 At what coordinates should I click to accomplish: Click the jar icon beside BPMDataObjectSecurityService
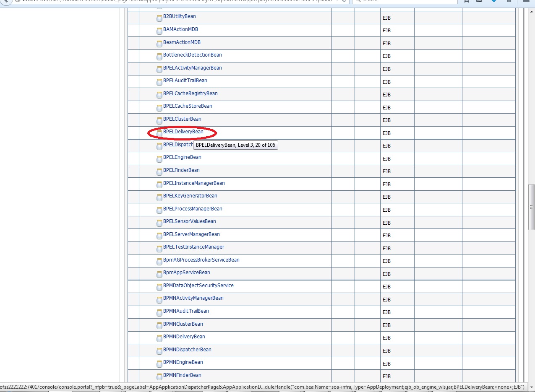(159, 287)
